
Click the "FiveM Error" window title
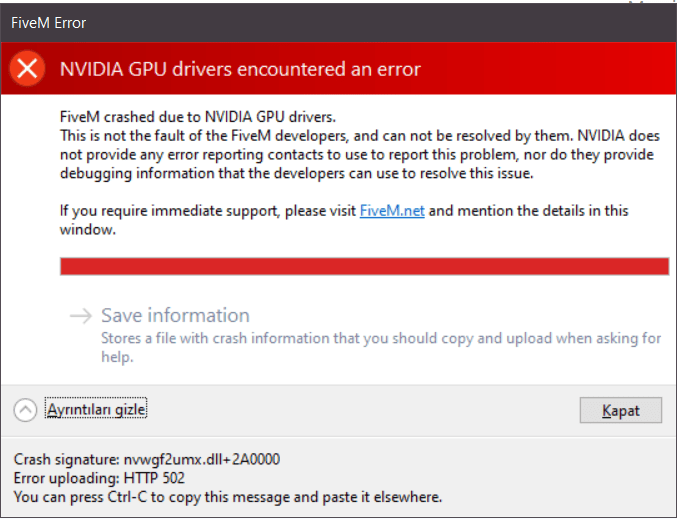(48, 19)
